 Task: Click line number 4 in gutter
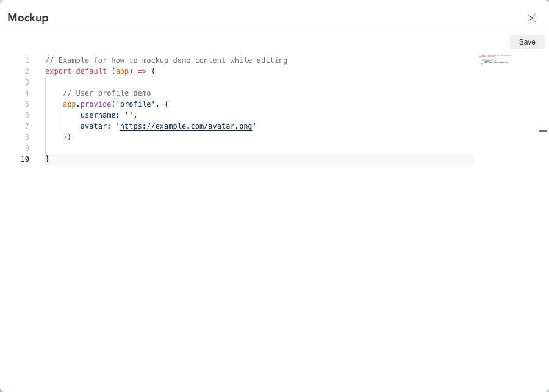pyautogui.click(x=27, y=93)
